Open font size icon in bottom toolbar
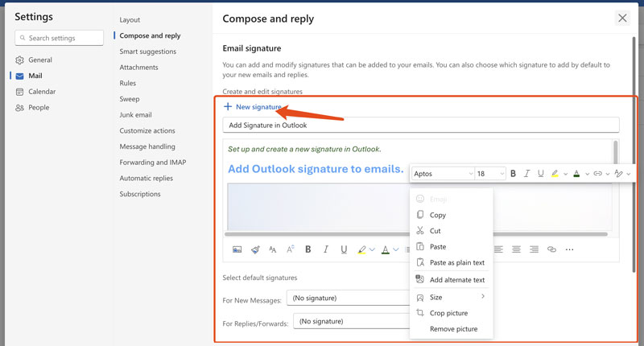The image size is (644, 346). coord(291,249)
